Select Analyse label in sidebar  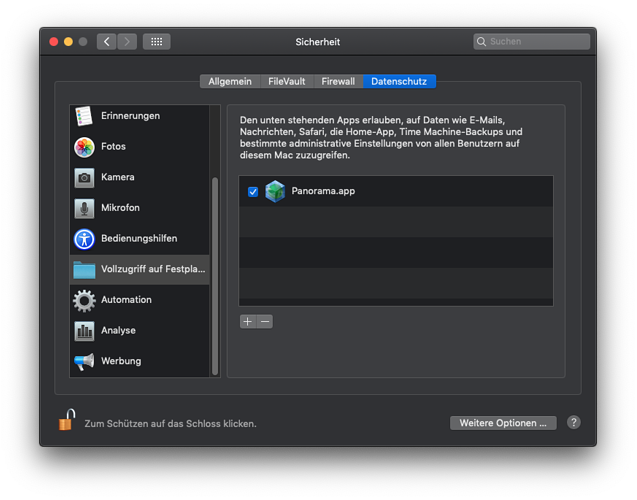pos(118,331)
